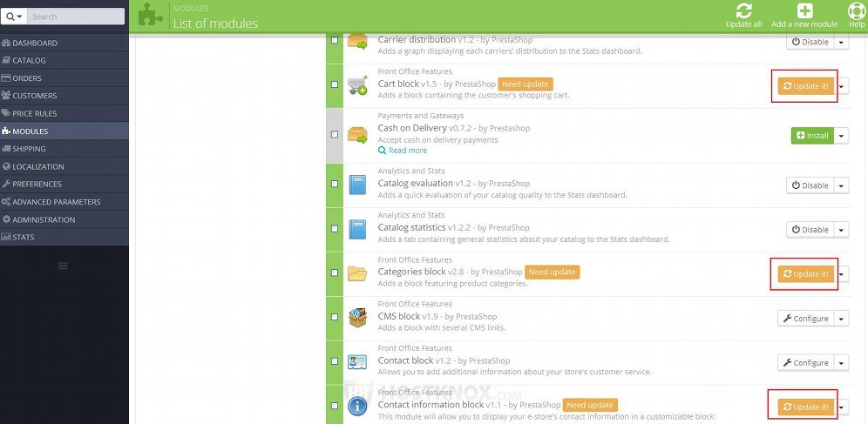Screen dimensions: 868x424
Task: Disable the Carrier distribution module
Action: [810, 42]
